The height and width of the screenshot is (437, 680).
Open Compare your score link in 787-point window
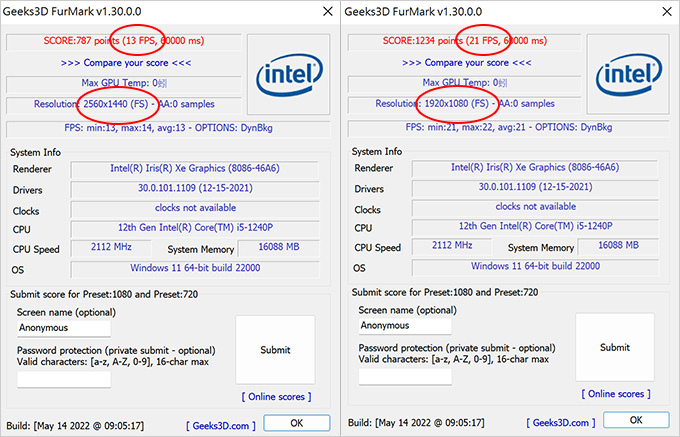(x=126, y=63)
